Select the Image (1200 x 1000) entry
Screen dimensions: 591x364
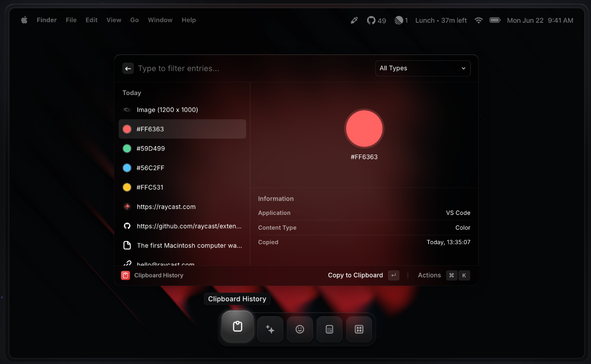click(x=182, y=110)
